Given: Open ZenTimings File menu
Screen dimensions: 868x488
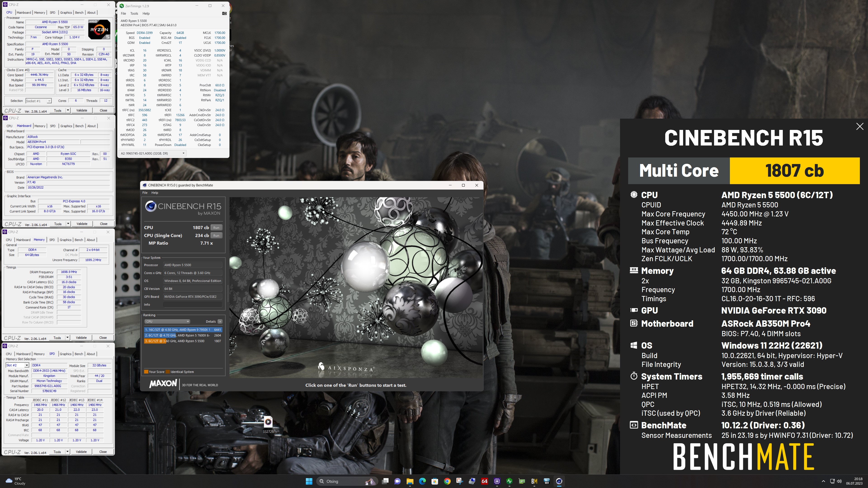Looking at the screenshot, I should 123,14.
